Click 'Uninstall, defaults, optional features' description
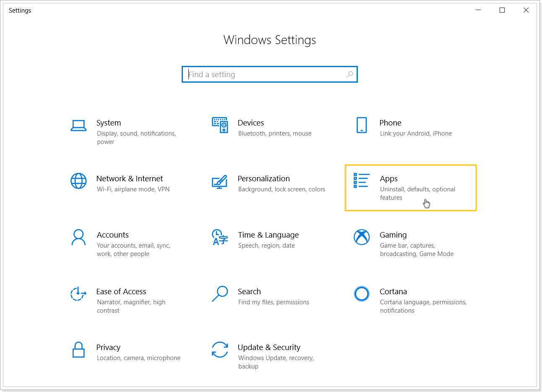Screen dimensions: 542x392 point(418,193)
